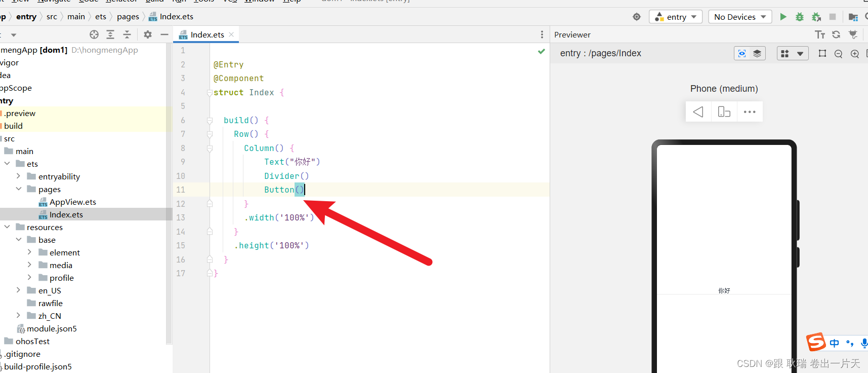The image size is (868, 373).
Task: Collapse all in project tree toolbar
Action: [x=127, y=34]
